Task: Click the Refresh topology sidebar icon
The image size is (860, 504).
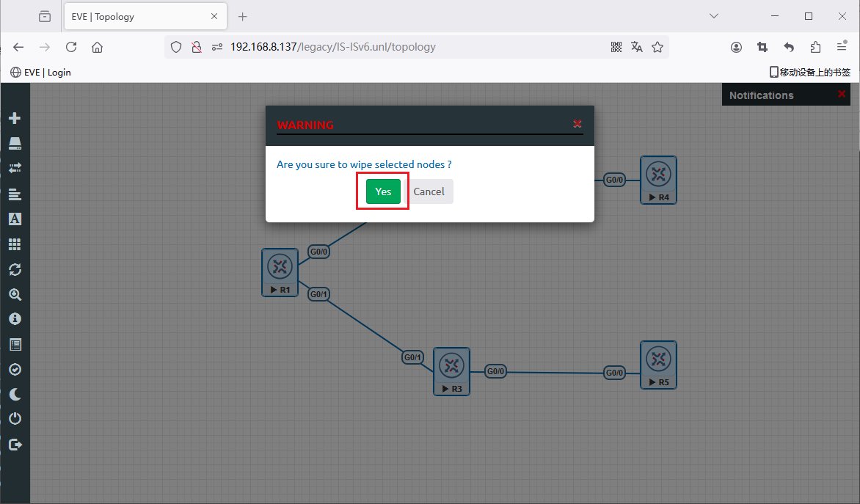Action: [15, 269]
